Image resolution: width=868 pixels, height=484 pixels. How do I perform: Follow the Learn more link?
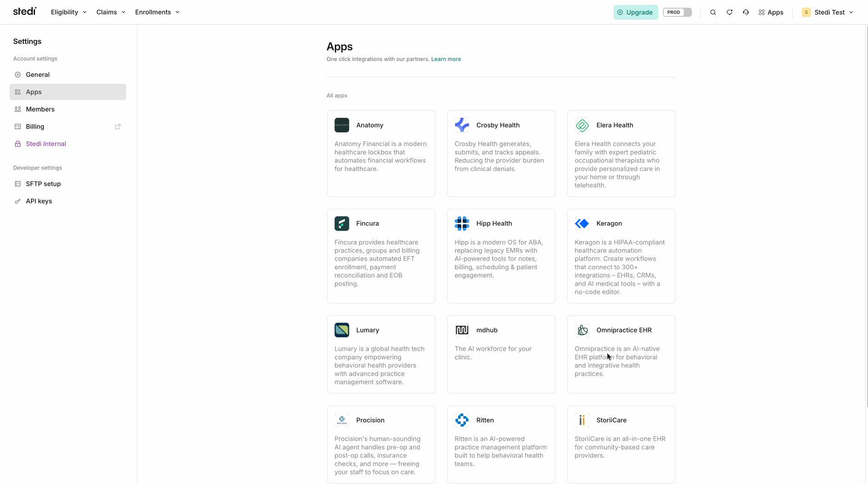(x=446, y=59)
